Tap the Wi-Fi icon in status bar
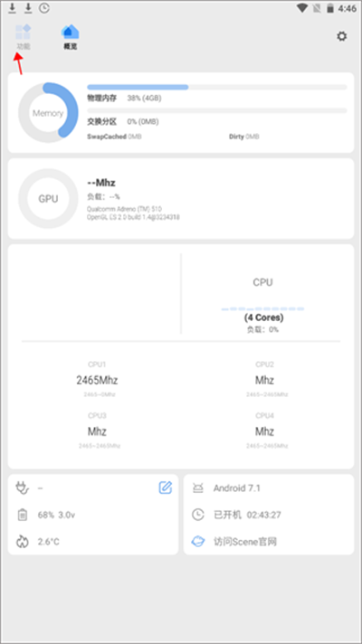 (303, 8)
